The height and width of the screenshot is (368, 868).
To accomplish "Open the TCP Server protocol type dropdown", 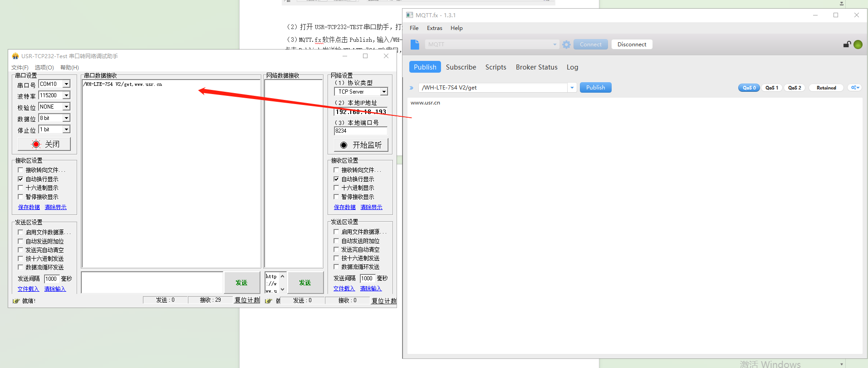I will (x=384, y=92).
